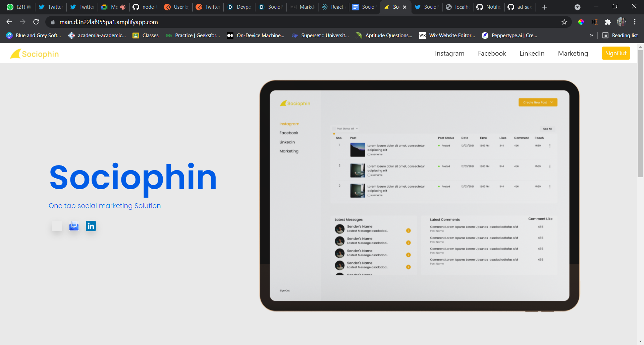Switch to the User b Postman tab

point(177,7)
